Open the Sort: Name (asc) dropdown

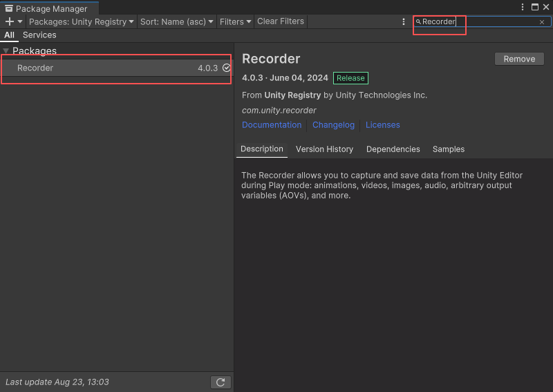177,21
